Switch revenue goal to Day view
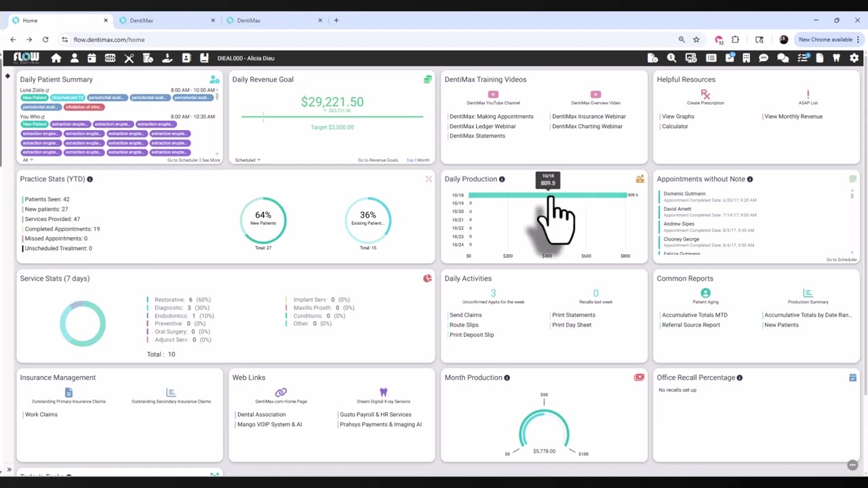Screen dimensions: 868x488 pyautogui.click(x=410, y=160)
